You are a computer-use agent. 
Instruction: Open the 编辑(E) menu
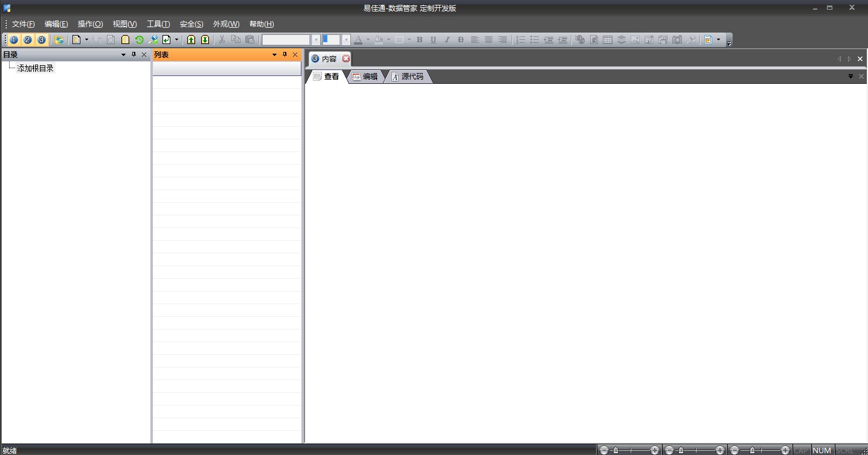pos(56,24)
